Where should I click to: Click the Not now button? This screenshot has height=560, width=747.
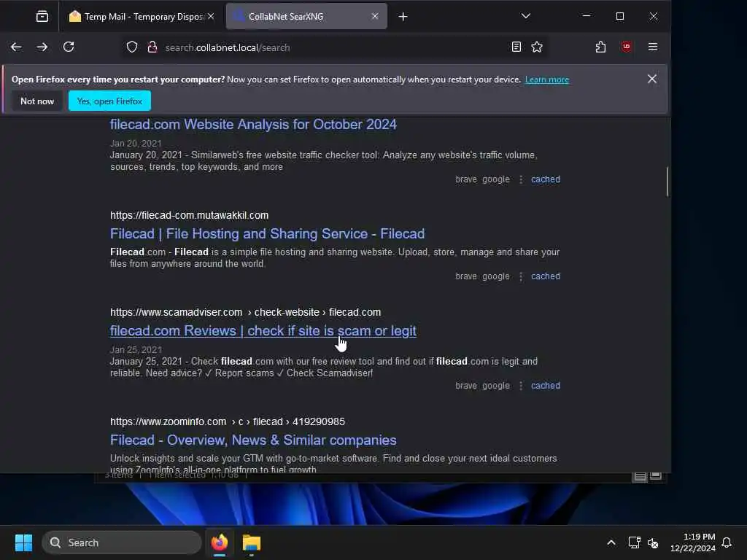(x=37, y=101)
